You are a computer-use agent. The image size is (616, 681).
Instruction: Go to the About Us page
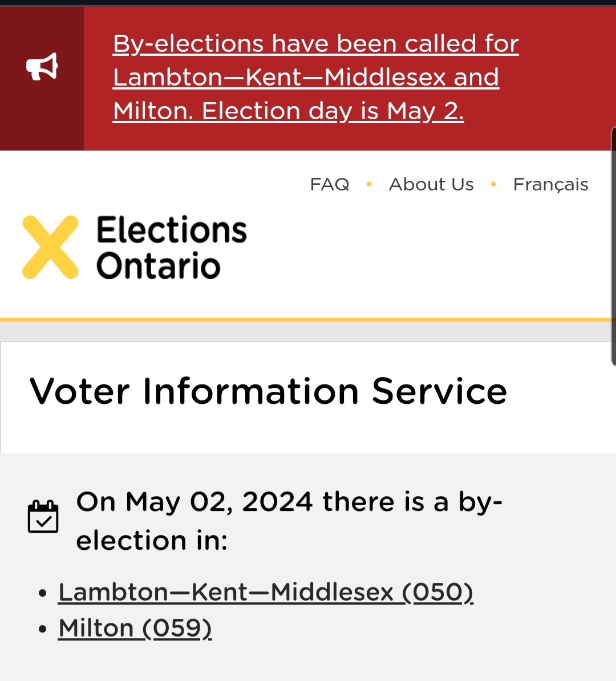pos(431,184)
